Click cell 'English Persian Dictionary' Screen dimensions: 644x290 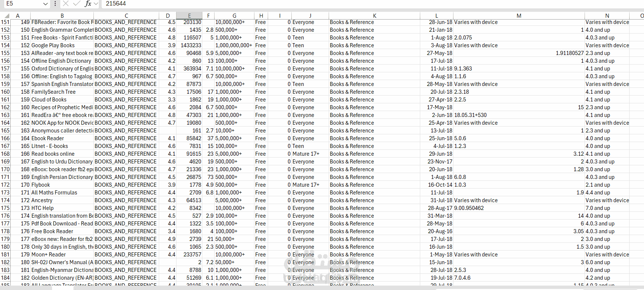pos(62,177)
